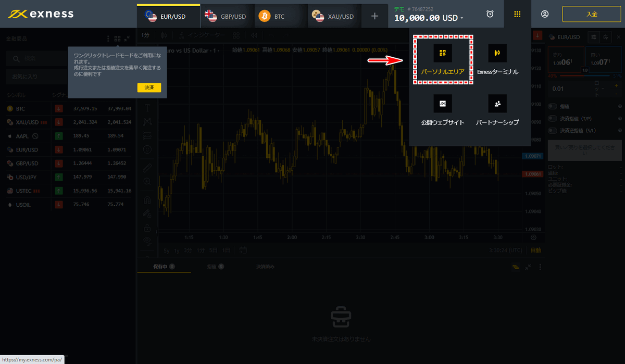This screenshot has height=364, width=625.
Task: Open the 公開ウェブサイト menu item
Action: tap(443, 110)
